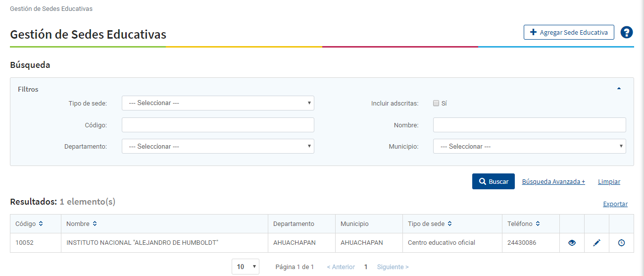Open history clock icon for row 10052
The height and width of the screenshot is (276, 644).
(621, 243)
